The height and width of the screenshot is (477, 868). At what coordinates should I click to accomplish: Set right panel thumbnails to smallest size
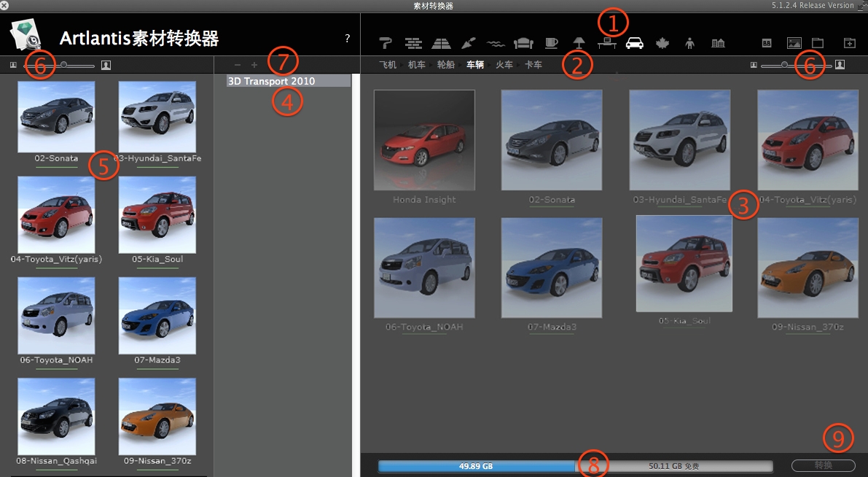tap(754, 65)
